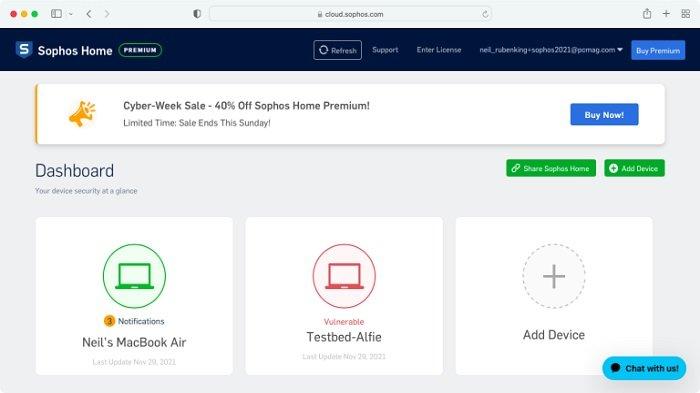Click the PREMIUM badge

(140, 50)
